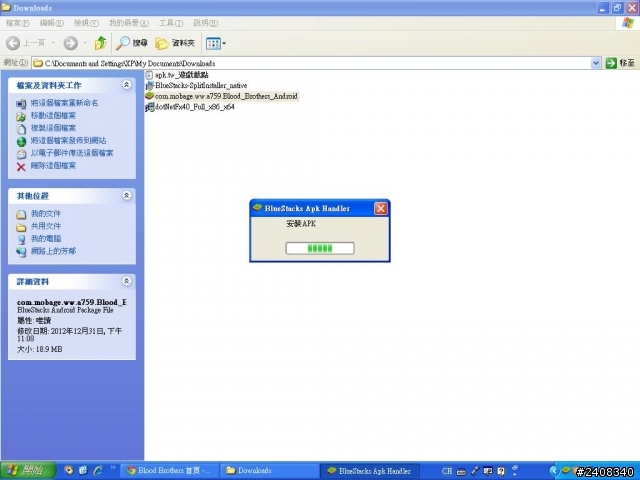640x480 pixels.
Task: Click the Back arrow toolbar icon
Action: tap(13, 43)
